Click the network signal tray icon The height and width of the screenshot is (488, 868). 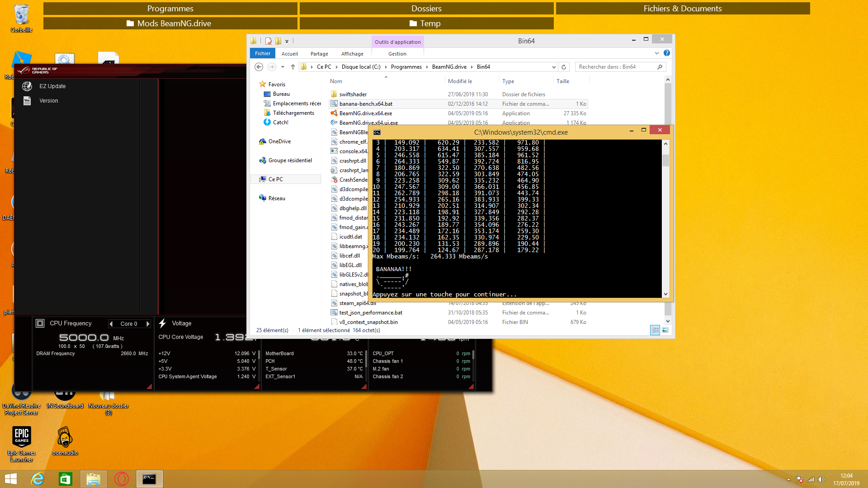(811, 479)
